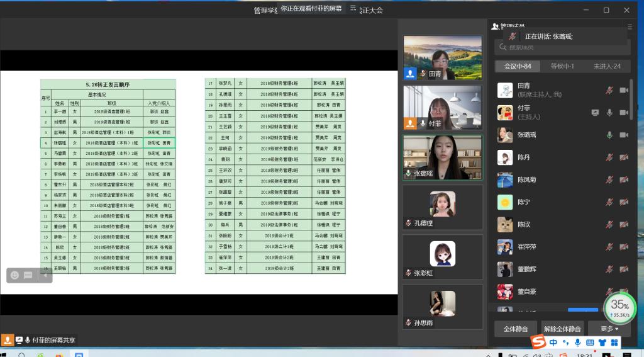Click the 解除全体静音 button

point(562,329)
